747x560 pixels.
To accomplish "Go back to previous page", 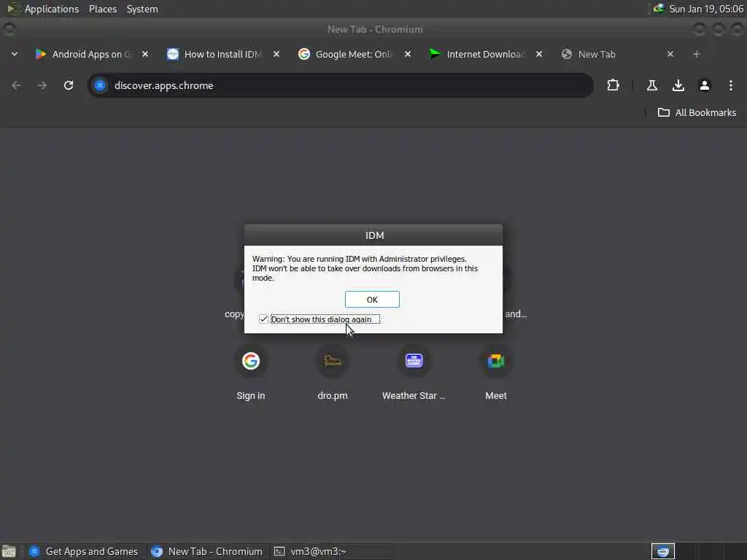I will click(16, 85).
